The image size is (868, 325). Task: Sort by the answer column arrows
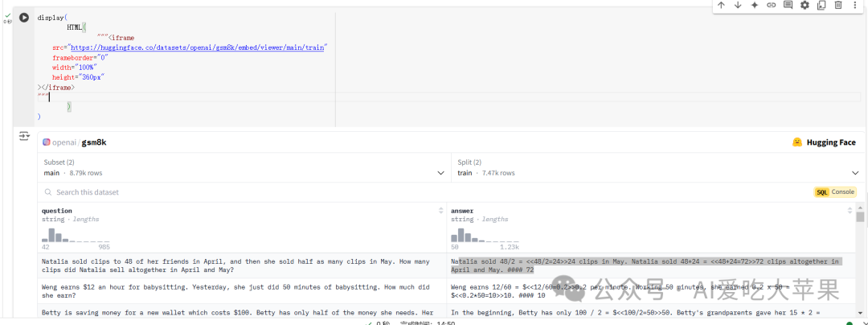click(x=850, y=211)
